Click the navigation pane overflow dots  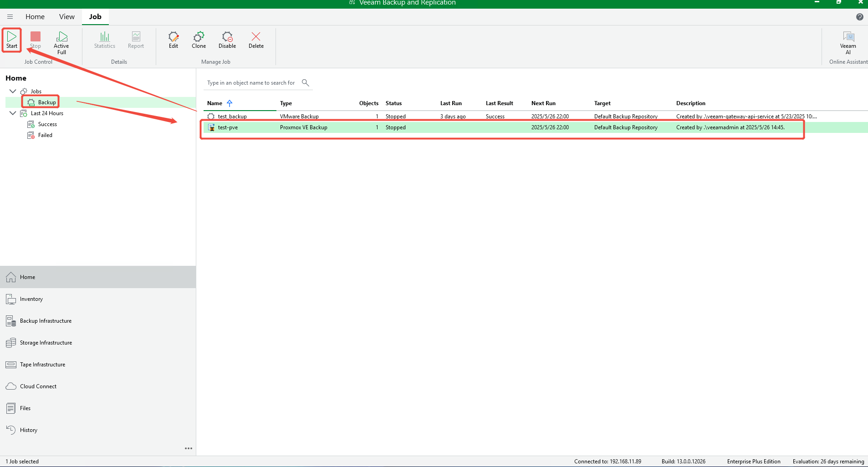pyautogui.click(x=189, y=448)
